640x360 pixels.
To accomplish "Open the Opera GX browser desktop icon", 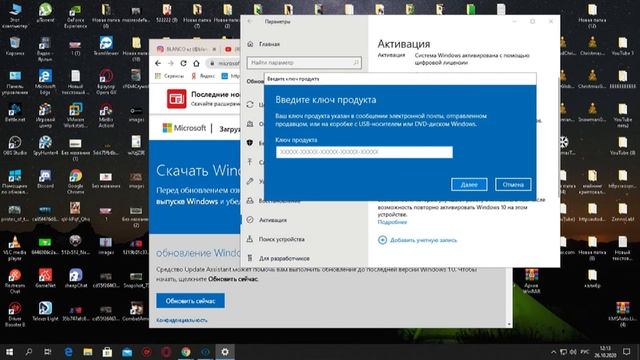I will tap(106, 82).
